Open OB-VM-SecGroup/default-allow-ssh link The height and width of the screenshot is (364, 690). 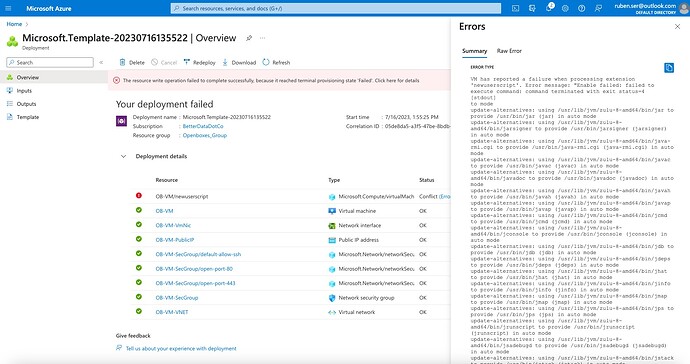pyautogui.click(x=198, y=254)
